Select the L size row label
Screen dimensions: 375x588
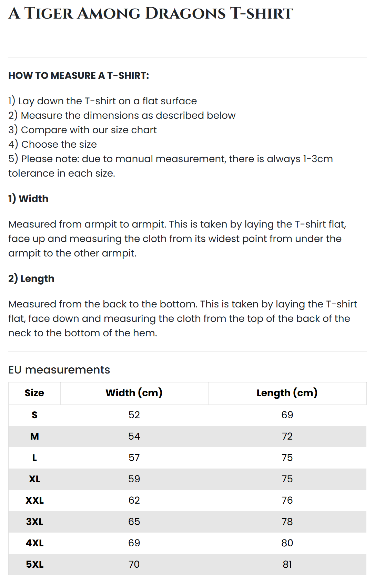coord(34,458)
